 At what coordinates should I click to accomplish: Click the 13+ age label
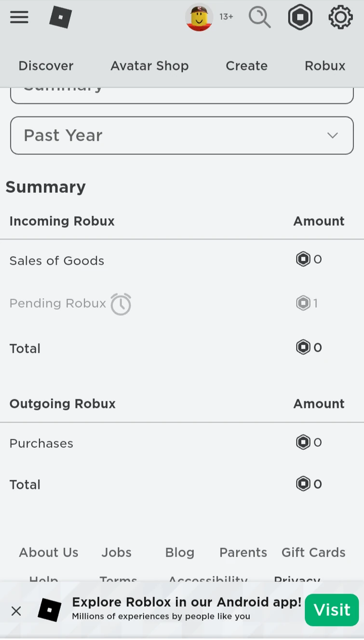[226, 16]
